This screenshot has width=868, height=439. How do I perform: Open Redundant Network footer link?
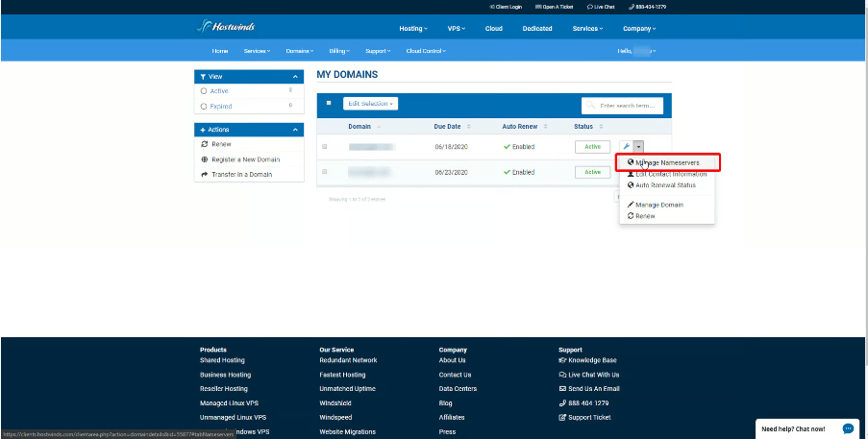348,360
